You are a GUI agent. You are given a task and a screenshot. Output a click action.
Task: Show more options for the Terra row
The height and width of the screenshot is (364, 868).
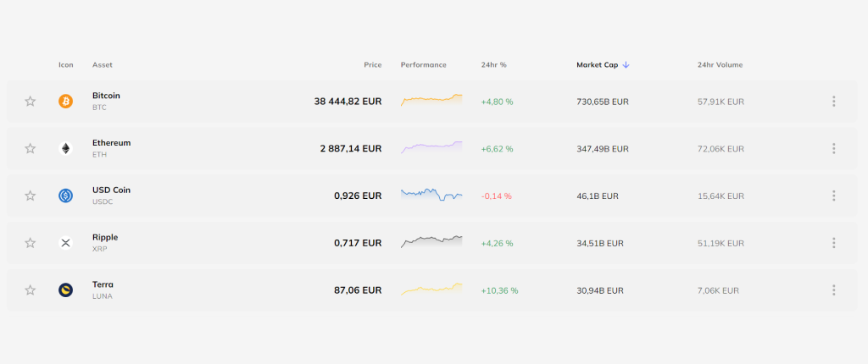(834, 290)
